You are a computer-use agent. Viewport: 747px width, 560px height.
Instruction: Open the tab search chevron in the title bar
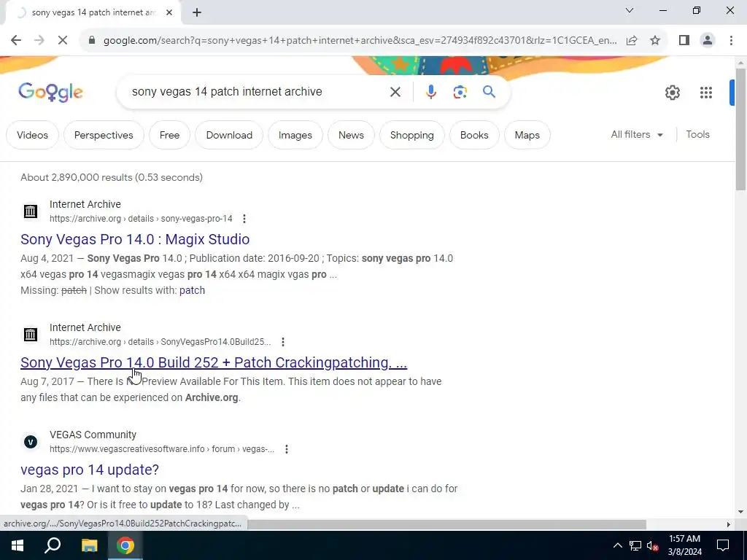coord(630,10)
